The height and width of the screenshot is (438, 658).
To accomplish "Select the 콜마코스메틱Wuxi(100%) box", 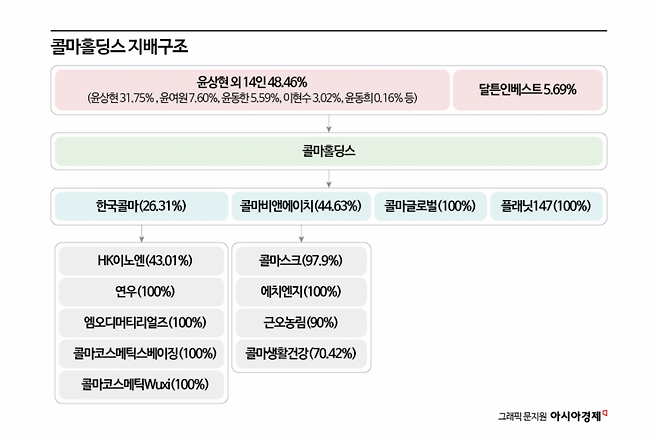I will (141, 384).
